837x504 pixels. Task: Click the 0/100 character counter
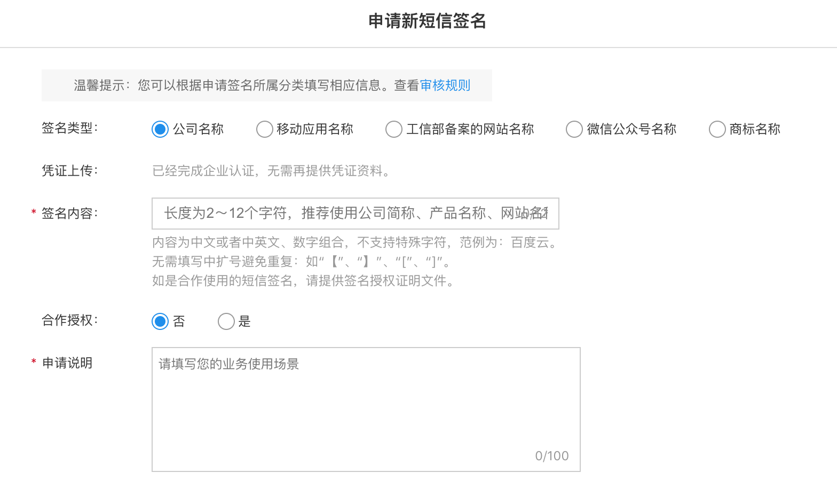pos(552,456)
